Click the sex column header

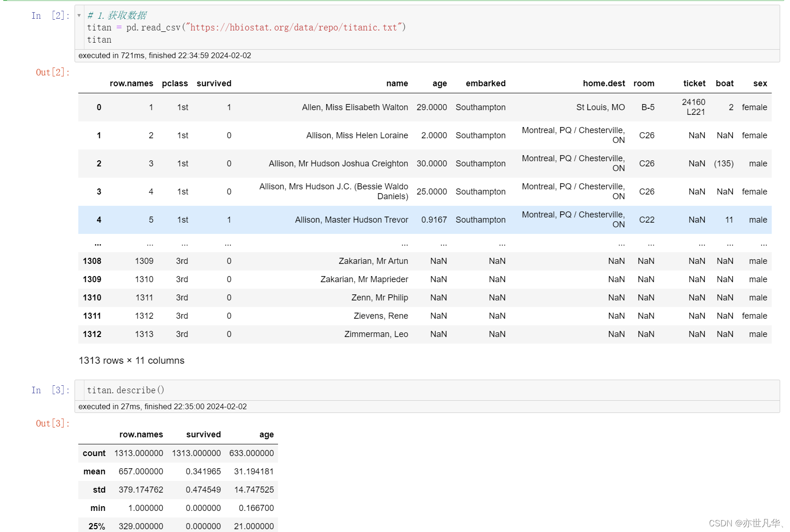click(x=760, y=83)
